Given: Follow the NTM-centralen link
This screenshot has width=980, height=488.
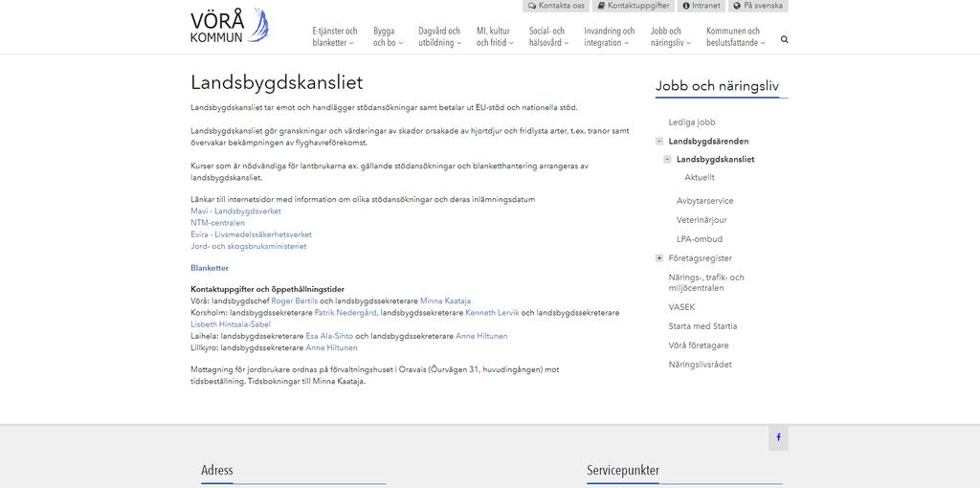Looking at the screenshot, I should pos(217,222).
